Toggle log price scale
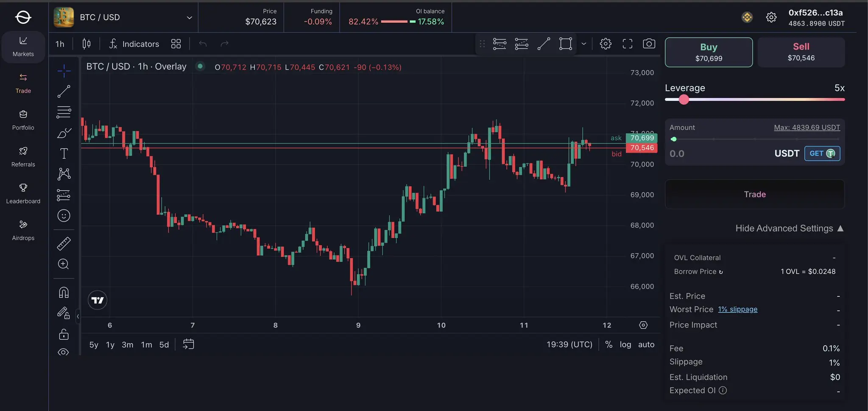The image size is (868, 411). [625, 344]
